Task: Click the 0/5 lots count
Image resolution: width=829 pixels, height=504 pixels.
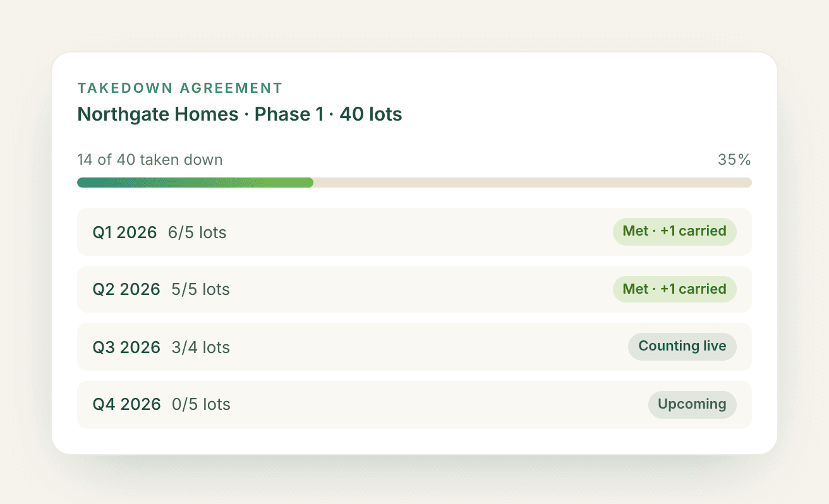Action: tap(201, 405)
